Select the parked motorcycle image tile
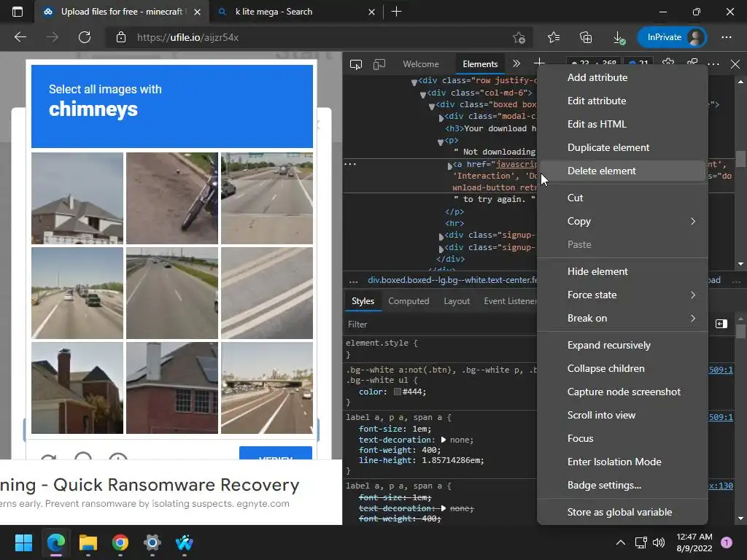This screenshot has width=747, height=560. (x=172, y=198)
